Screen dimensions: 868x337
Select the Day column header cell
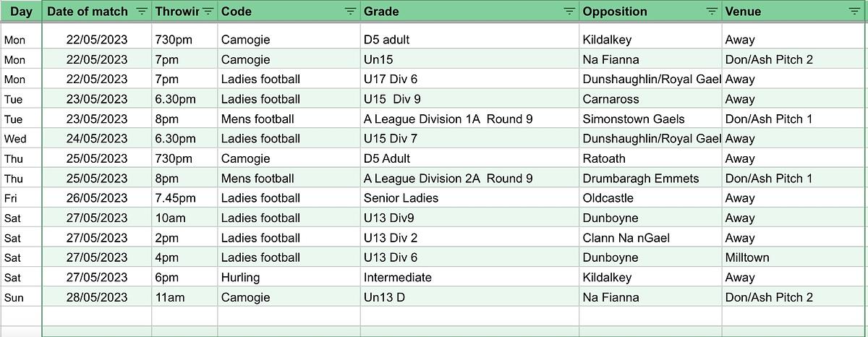point(21,12)
